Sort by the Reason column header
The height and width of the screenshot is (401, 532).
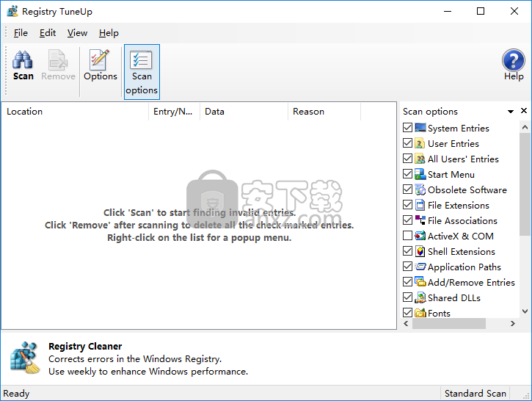(x=324, y=112)
